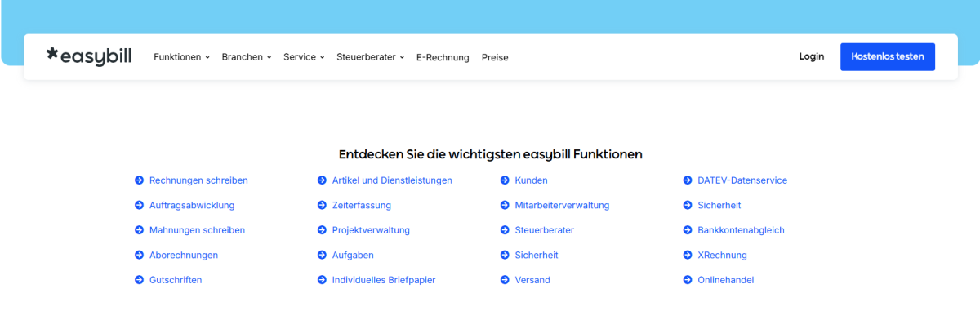Click arrow icon beside Artikel und Dienstleistungen
The width and height of the screenshot is (980, 329).
[x=322, y=180]
